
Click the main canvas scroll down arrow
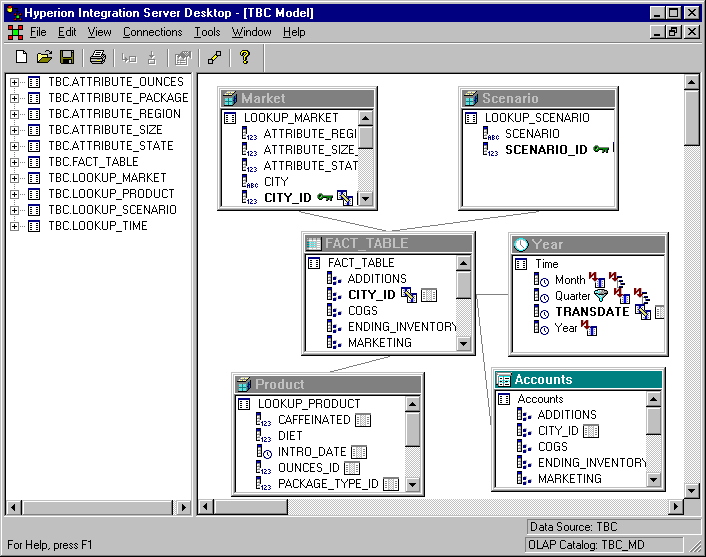691,490
